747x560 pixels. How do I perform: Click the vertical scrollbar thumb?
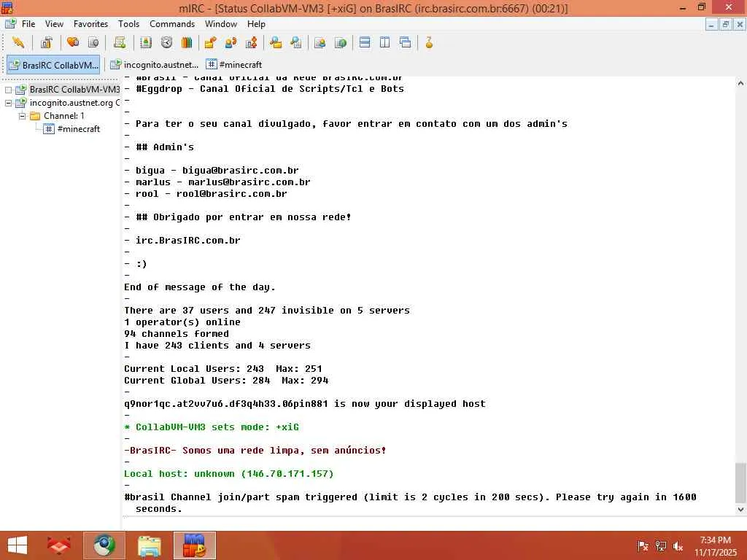click(740, 483)
